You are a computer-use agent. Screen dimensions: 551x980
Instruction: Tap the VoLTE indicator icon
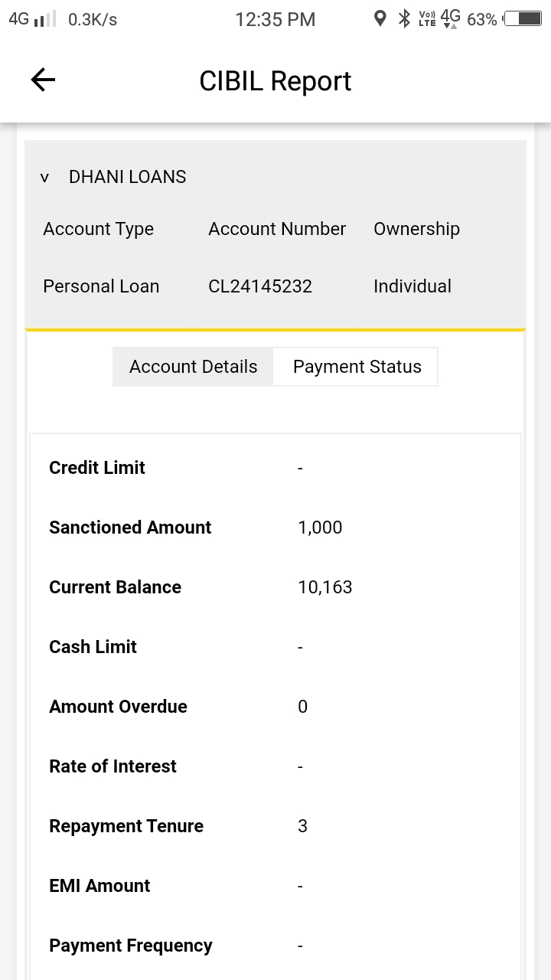(427, 19)
